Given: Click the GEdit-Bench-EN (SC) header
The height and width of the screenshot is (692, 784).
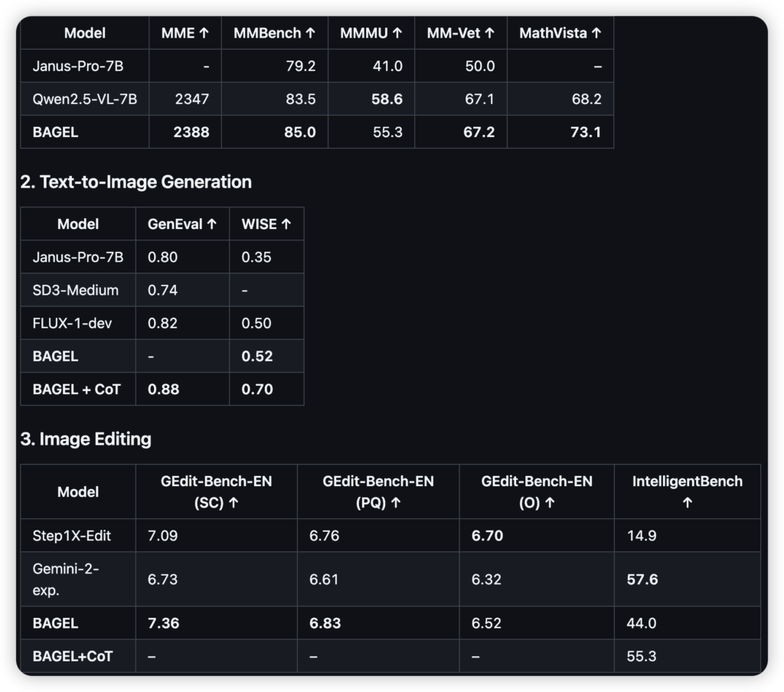Looking at the screenshot, I should pos(217,491).
